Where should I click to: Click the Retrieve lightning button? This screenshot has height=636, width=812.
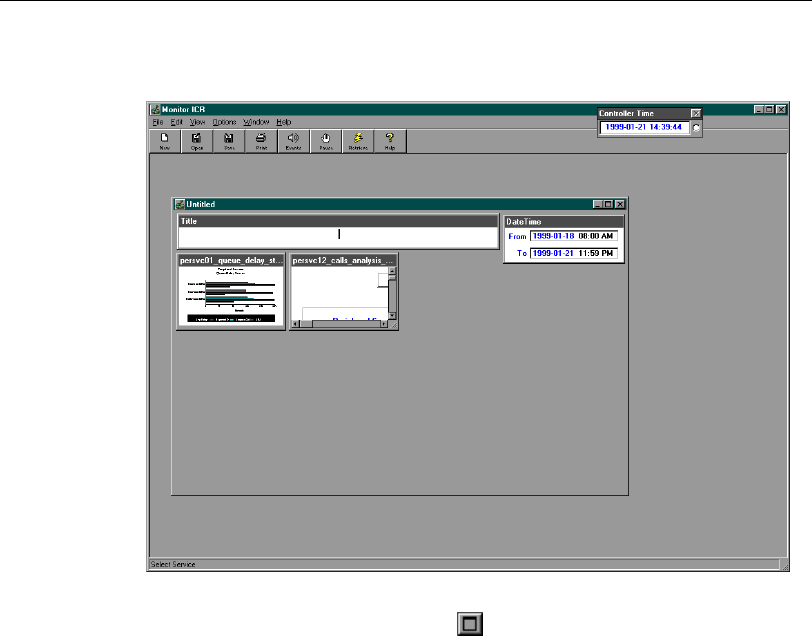tap(358, 141)
